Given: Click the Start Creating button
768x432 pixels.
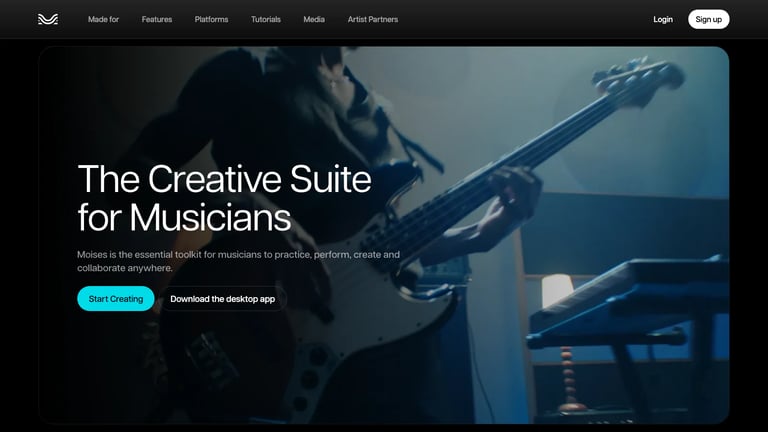Looking at the screenshot, I should tap(116, 299).
